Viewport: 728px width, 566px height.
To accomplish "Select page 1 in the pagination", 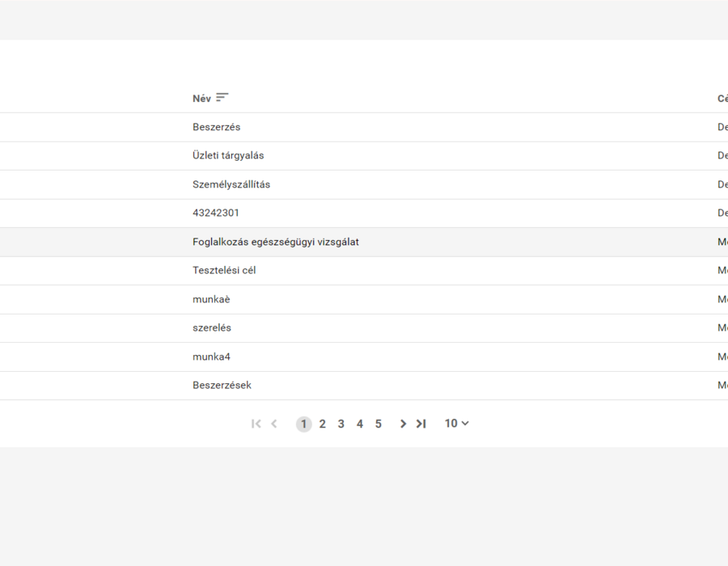I will (303, 424).
